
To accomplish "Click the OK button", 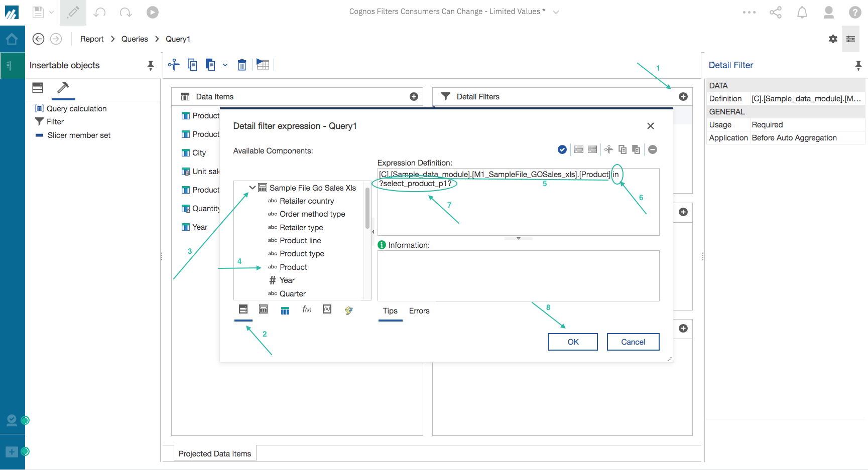I will [x=573, y=342].
